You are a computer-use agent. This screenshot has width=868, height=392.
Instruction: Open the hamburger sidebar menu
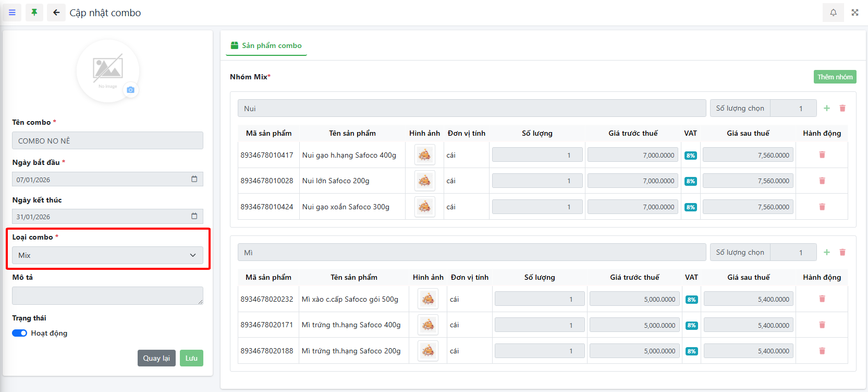click(x=12, y=13)
